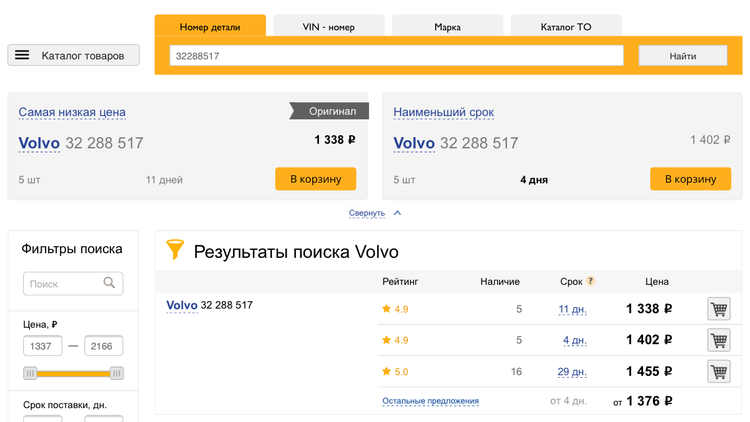Add the 1 455 ₽ row to cart
Image resolution: width=750 pixels, height=422 pixels.
(x=719, y=371)
